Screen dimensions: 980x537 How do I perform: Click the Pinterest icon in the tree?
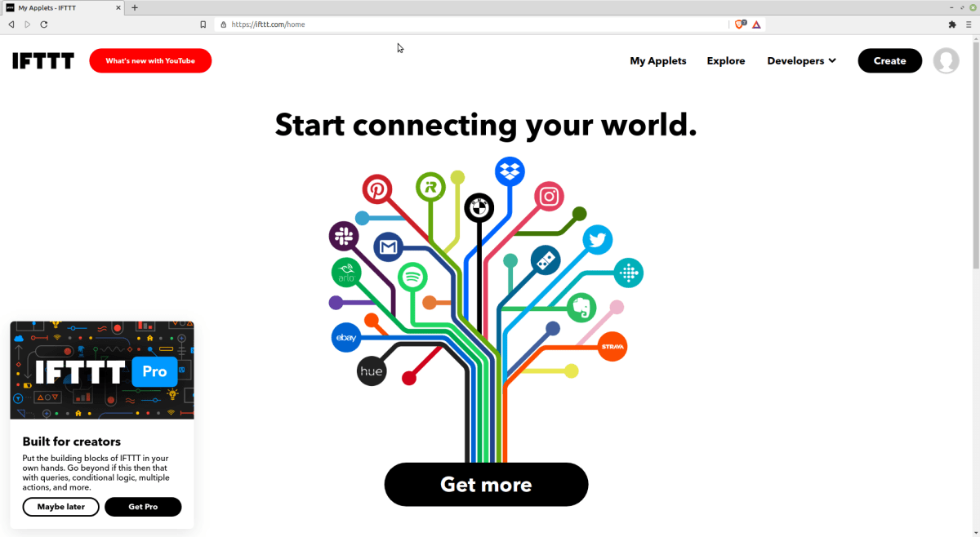[x=377, y=189]
